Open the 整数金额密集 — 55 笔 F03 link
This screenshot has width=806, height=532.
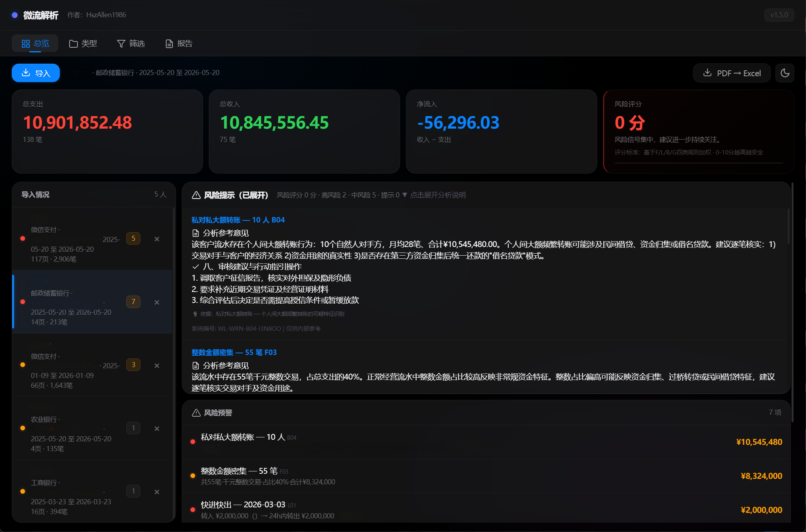pos(234,352)
